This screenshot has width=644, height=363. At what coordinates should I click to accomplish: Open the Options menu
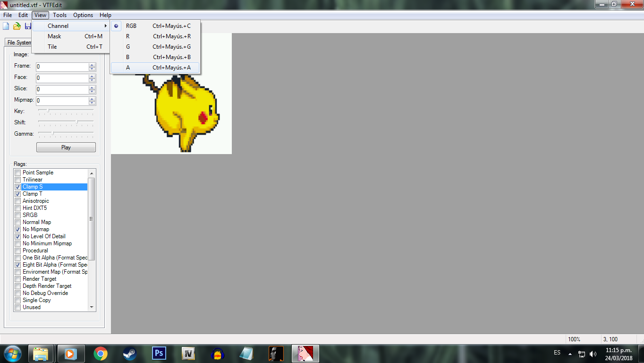pyautogui.click(x=83, y=15)
